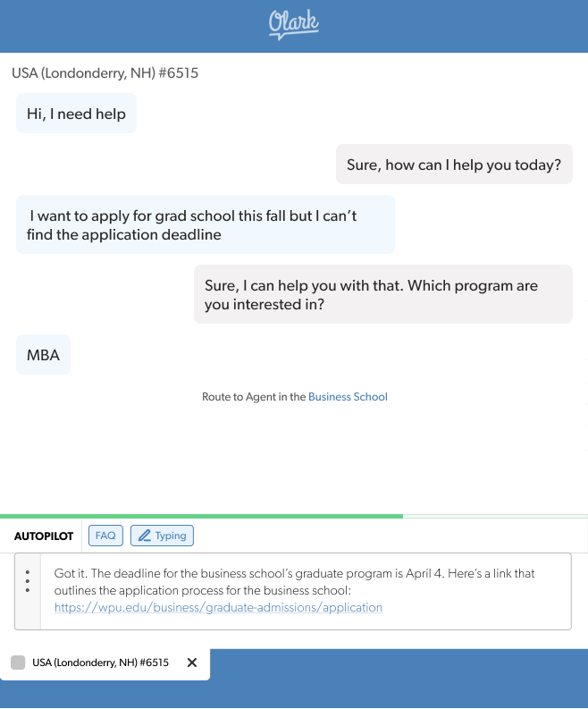
Task: Open the FAQ suggestions button
Action: click(x=105, y=536)
